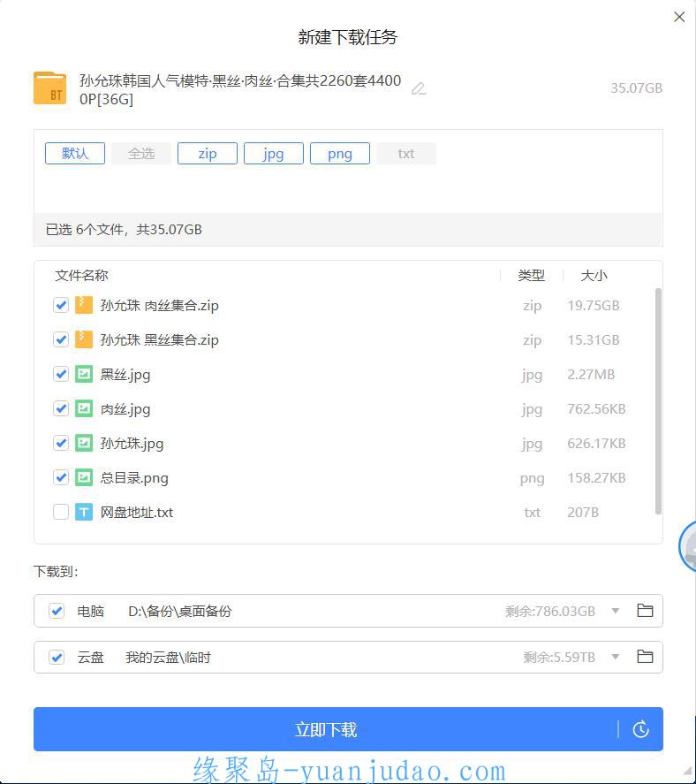Click the image icon of 黑丝.jpg
Screen dimensions: 696x784
(x=83, y=374)
